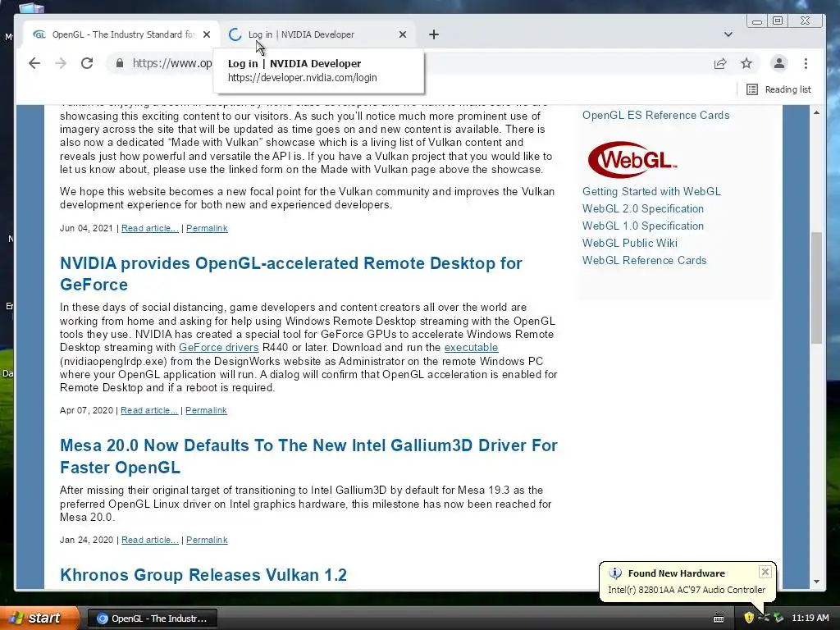Bookmark this page with star
840x630 pixels.
[x=746, y=63]
